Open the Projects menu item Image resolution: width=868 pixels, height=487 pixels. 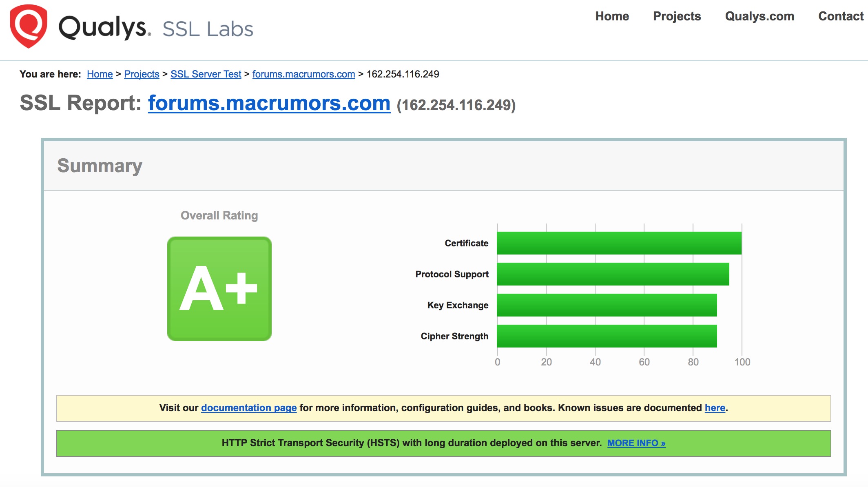677,16
